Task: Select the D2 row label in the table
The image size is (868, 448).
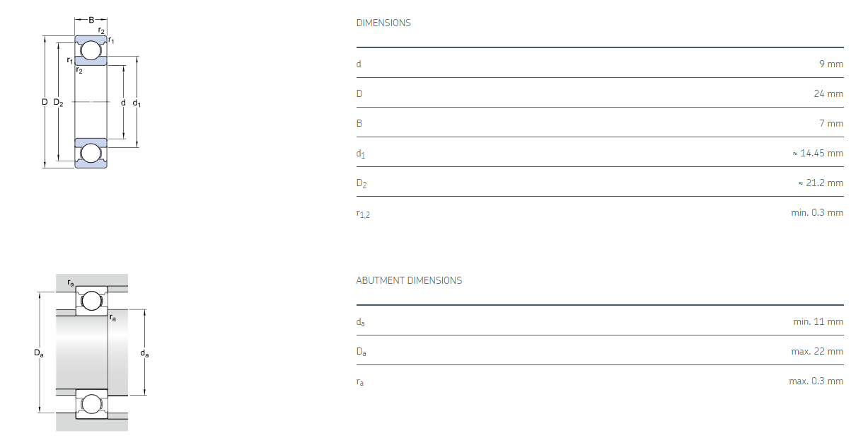Action: 361,184
